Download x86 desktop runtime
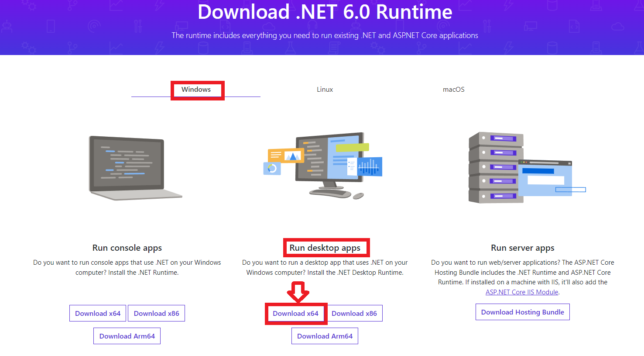 click(354, 313)
